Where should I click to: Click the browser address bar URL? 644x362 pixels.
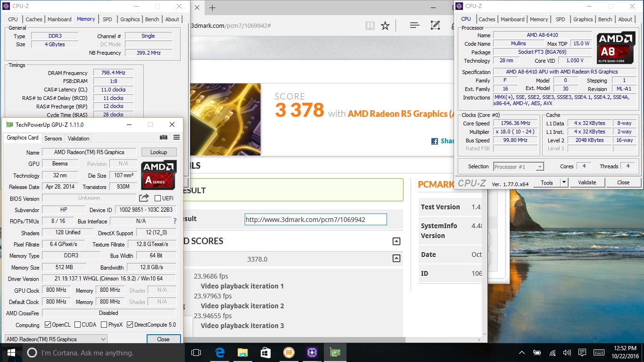(230, 25)
